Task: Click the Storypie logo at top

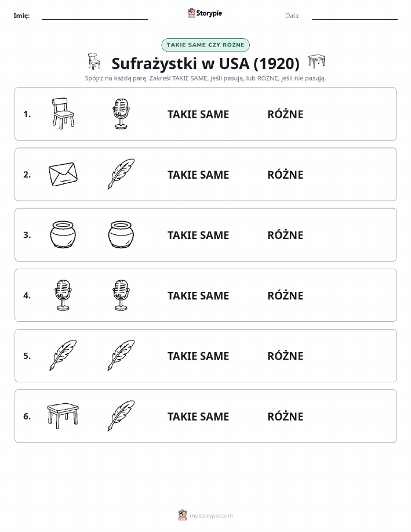Action: tap(205, 13)
